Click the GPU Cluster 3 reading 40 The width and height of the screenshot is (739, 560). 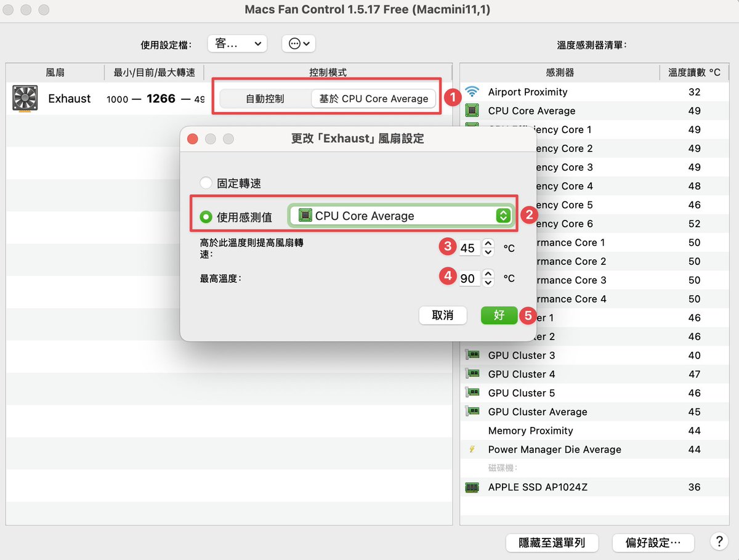click(x=694, y=355)
